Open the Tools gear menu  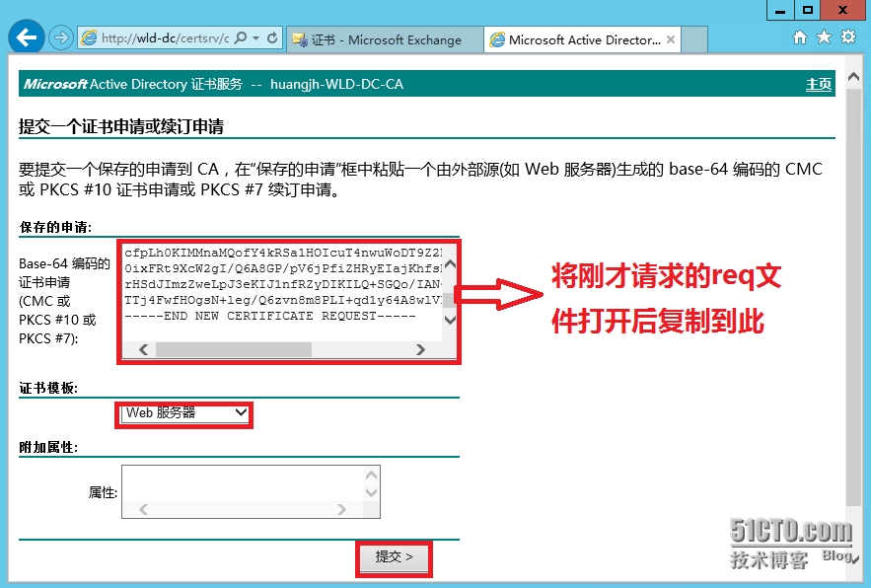point(848,37)
